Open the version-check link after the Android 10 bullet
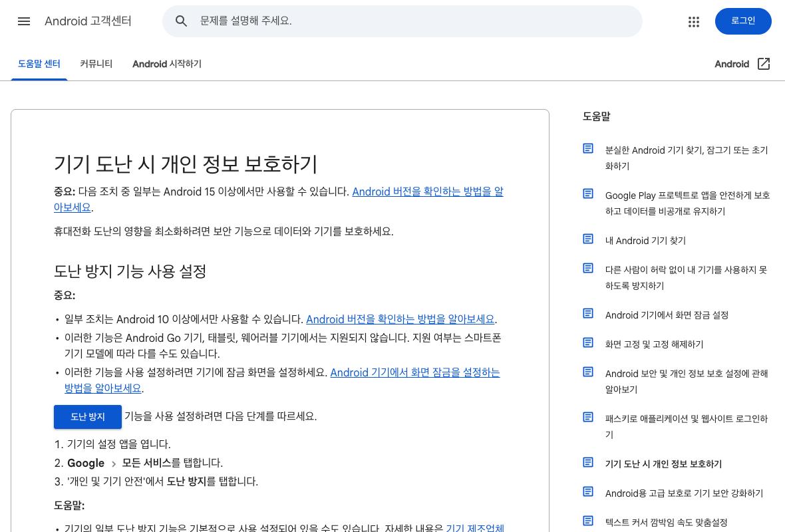Viewport: 785px width, 532px height. click(400, 319)
